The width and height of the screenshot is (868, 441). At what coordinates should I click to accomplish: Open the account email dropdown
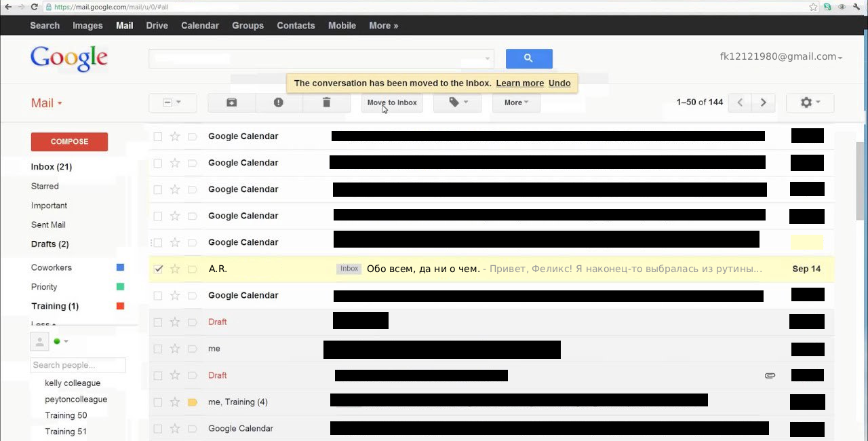coord(781,57)
